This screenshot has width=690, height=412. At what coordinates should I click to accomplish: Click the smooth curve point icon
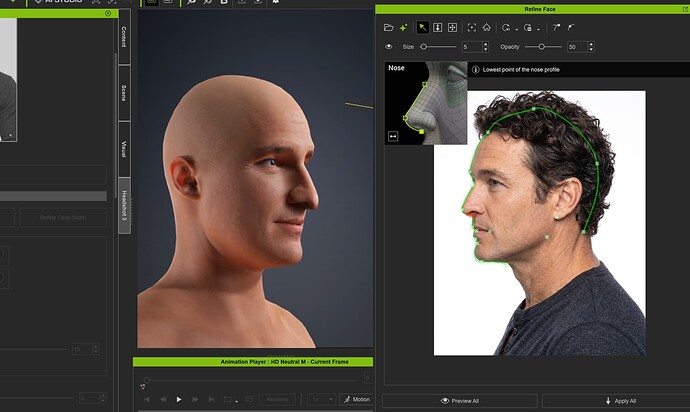(557, 28)
